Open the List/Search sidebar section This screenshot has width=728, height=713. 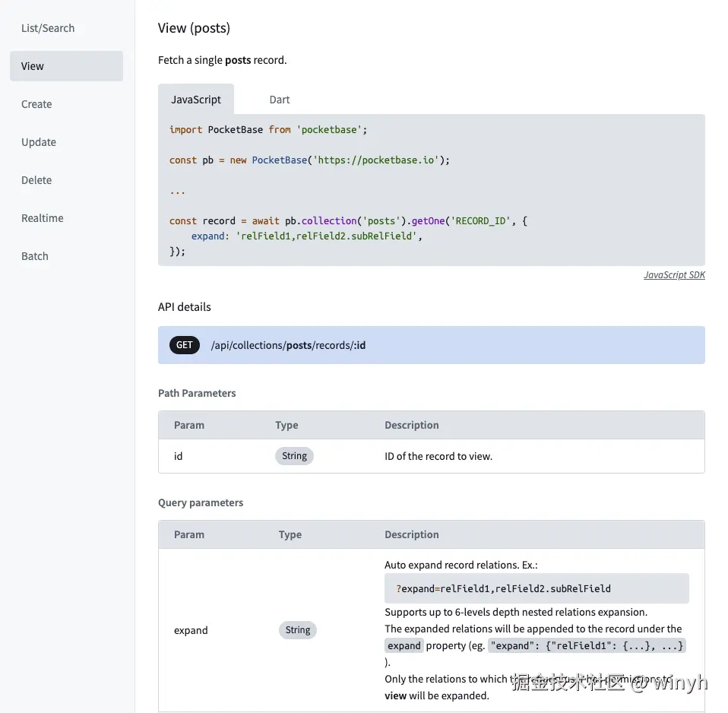click(48, 28)
